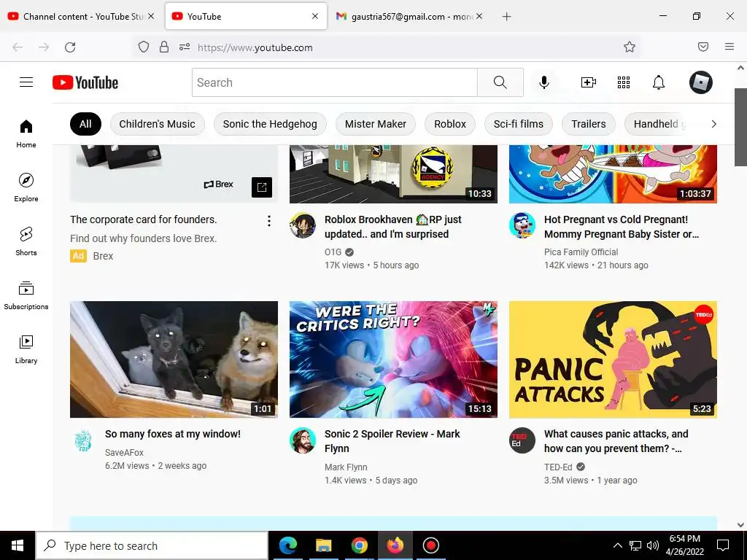This screenshot has width=747, height=560.
Task: Click the browser address bar URL
Action: [255, 47]
